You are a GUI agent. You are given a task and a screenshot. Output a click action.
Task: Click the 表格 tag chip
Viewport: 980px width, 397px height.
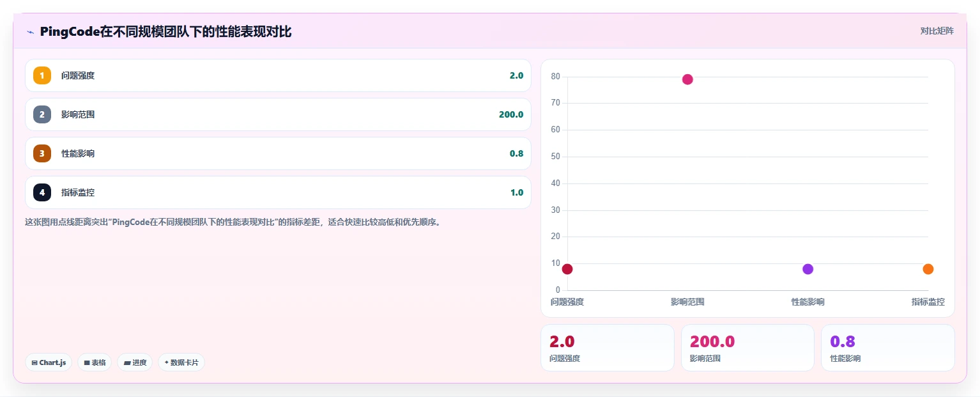95,362
